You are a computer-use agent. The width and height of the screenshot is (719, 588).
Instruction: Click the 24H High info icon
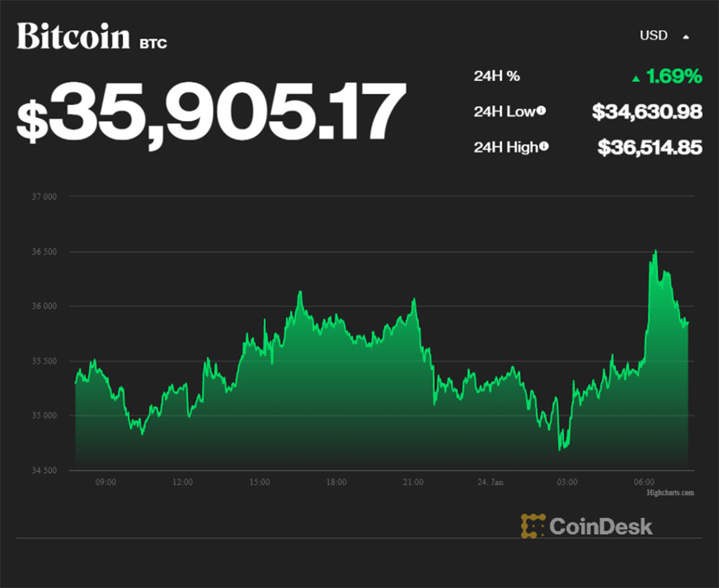point(544,147)
